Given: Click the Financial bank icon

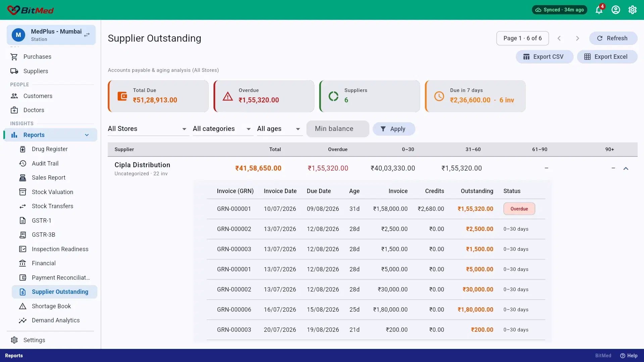Looking at the screenshot, I should coord(22,263).
